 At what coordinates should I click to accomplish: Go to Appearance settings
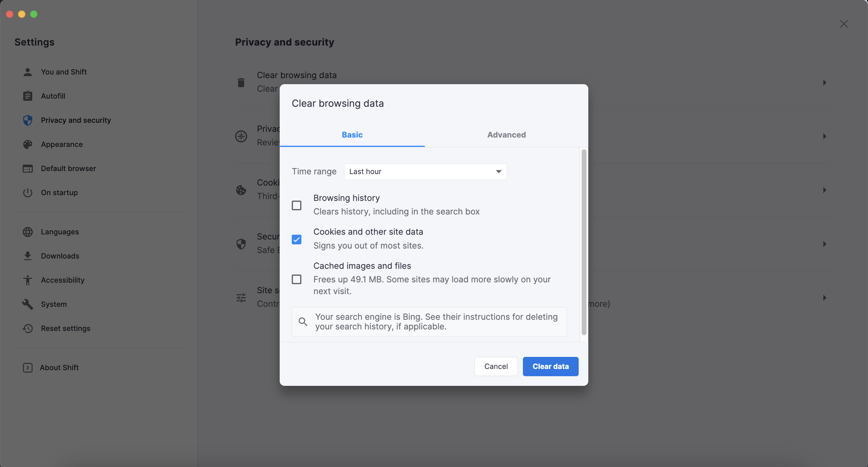(x=62, y=144)
